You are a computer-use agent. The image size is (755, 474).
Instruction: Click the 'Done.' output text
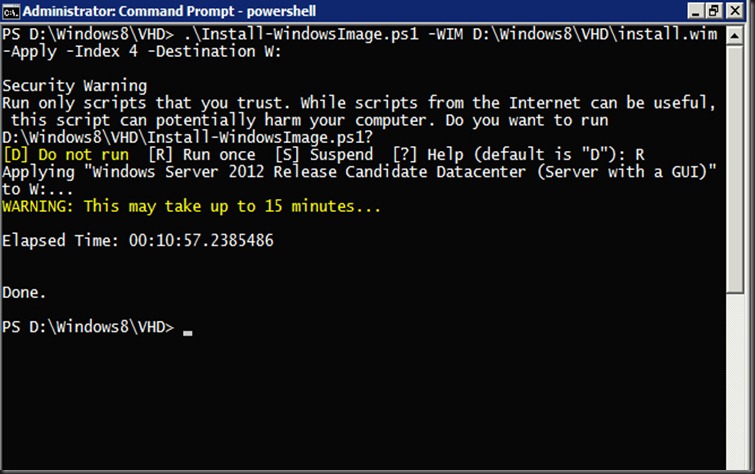24,292
